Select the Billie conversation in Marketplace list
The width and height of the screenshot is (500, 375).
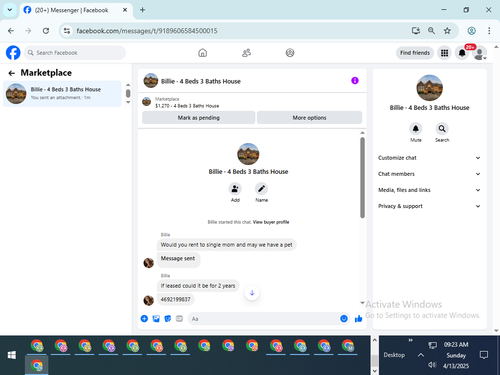tap(62, 94)
